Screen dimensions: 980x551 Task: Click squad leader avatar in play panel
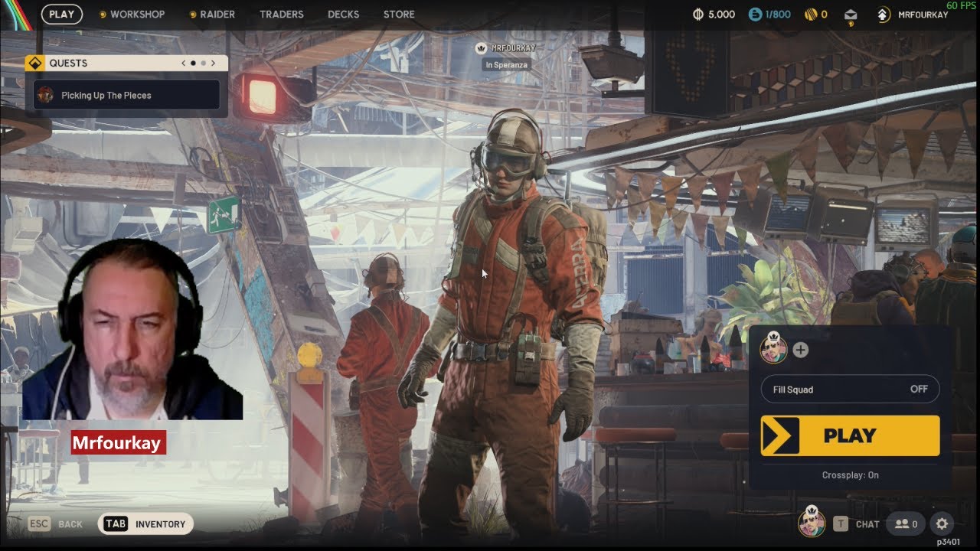click(x=773, y=348)
